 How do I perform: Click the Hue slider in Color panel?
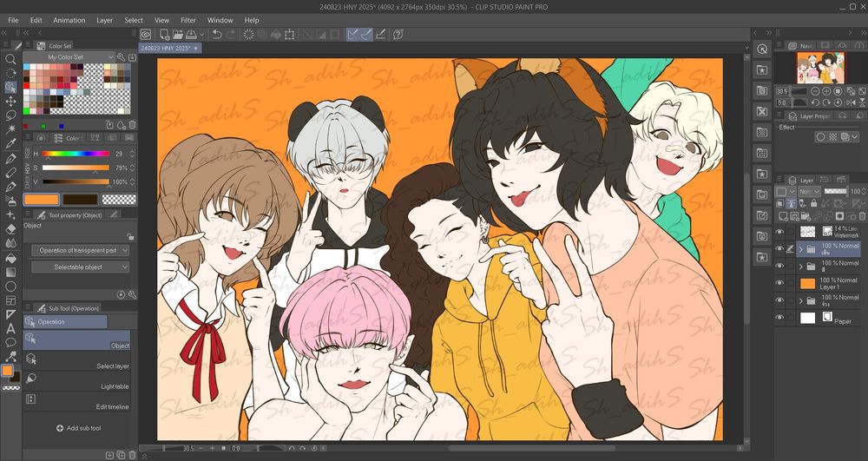click(x=76, y=154)
